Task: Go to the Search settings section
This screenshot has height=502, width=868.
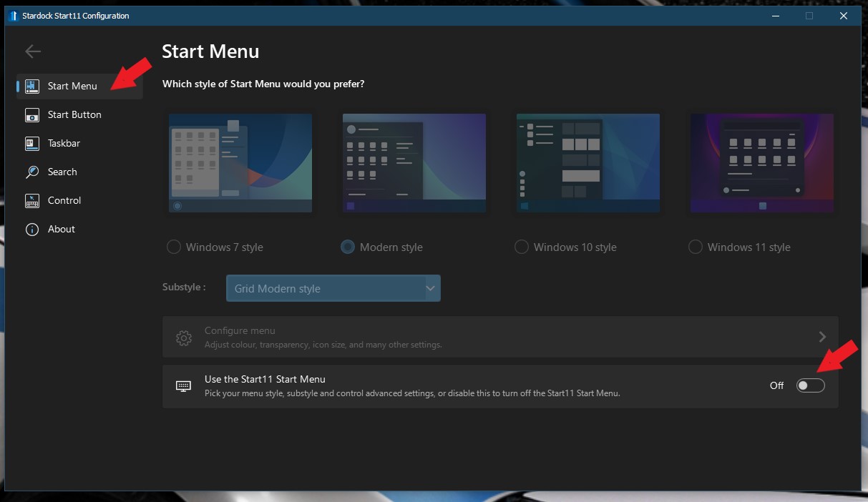Action: point(62,172)
